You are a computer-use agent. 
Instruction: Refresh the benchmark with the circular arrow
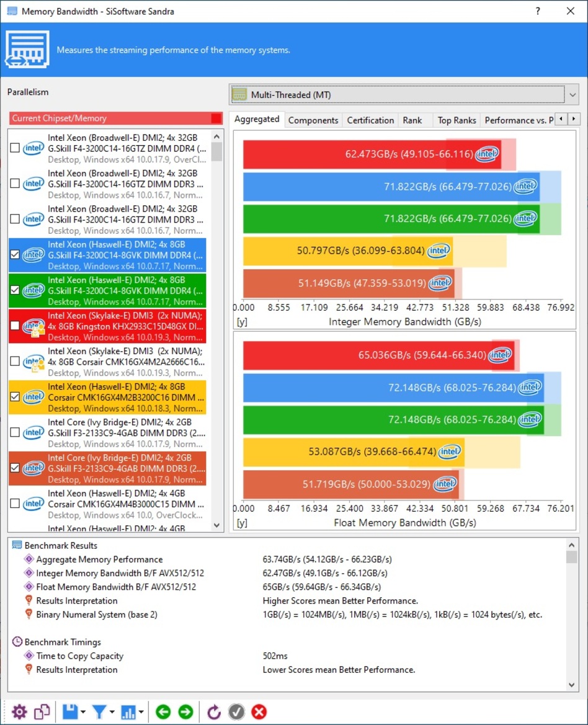pyautogui.click(x=214, y=711)
